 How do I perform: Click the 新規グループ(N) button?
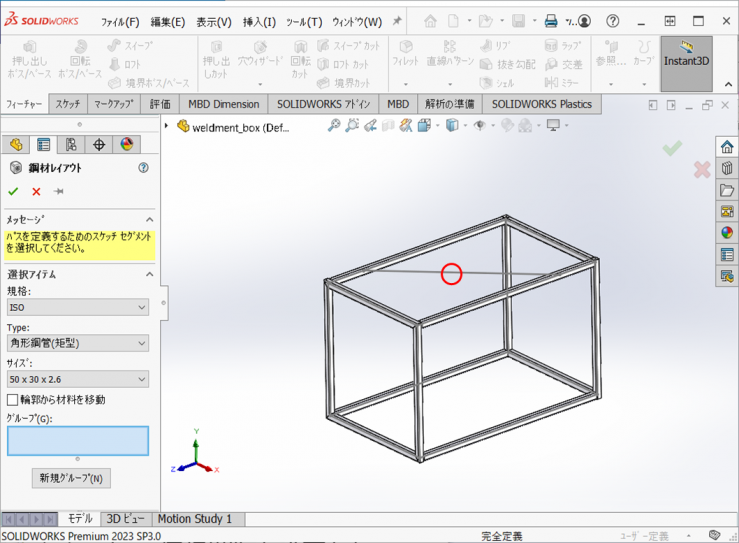click(70, 478)
